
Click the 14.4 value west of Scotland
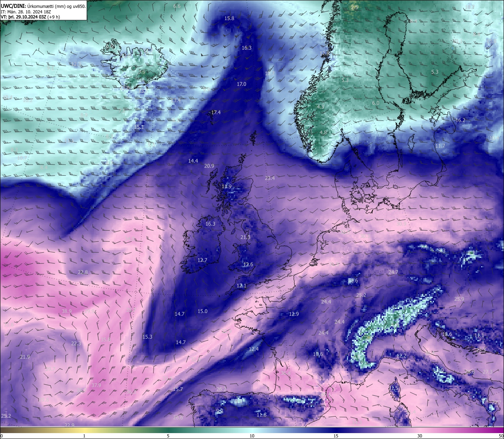pyautogui.click(x=193, y=161)
